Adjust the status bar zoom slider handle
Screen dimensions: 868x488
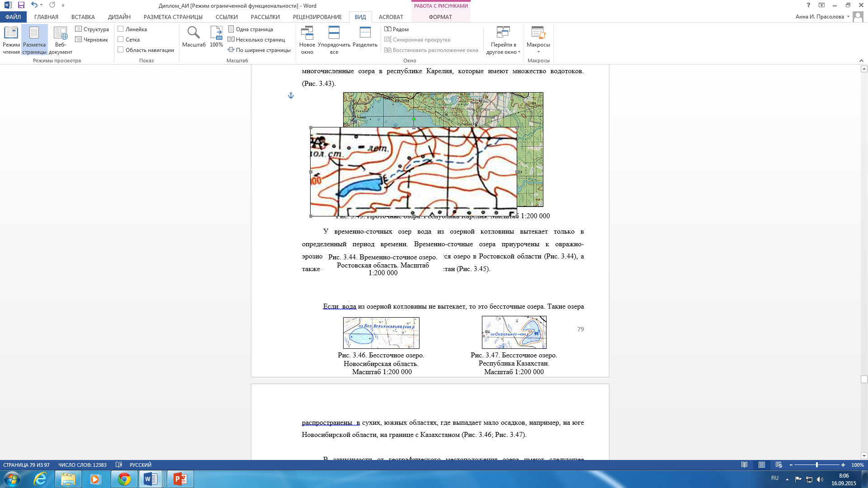[x=817, y=465]
